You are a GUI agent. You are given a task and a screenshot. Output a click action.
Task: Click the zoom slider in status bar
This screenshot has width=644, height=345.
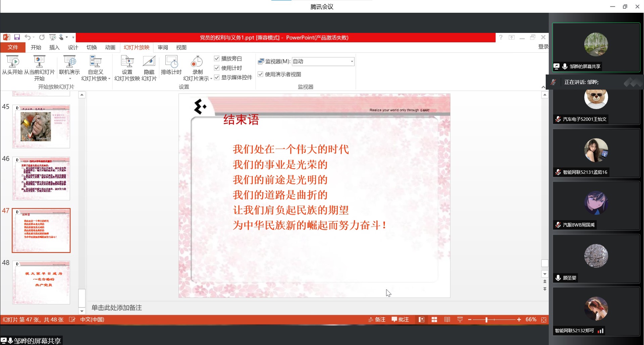(486, 320)
